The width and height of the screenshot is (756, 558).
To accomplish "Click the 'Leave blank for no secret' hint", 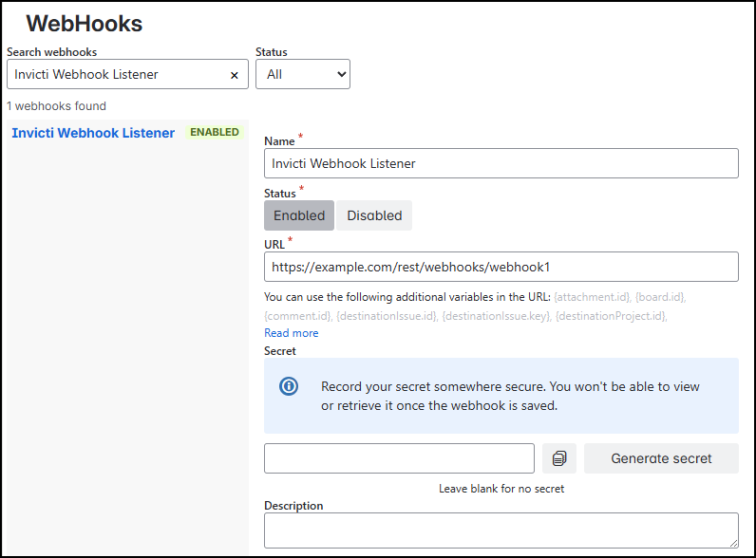I will click(501, 489).
